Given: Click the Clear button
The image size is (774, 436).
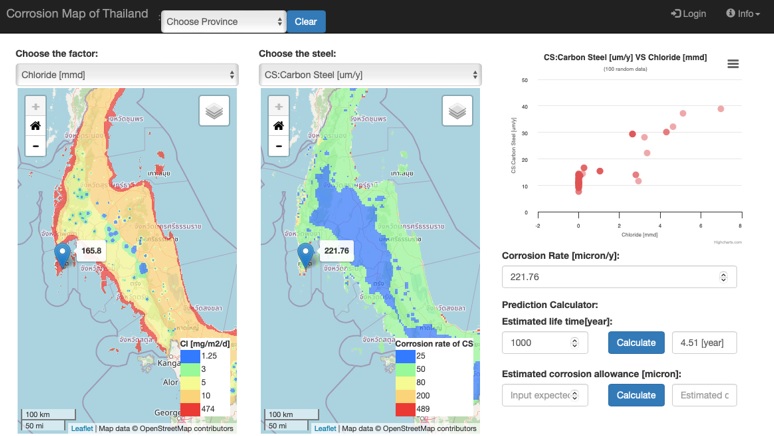Looking at the screenshot, I should [x=306, y=22].
